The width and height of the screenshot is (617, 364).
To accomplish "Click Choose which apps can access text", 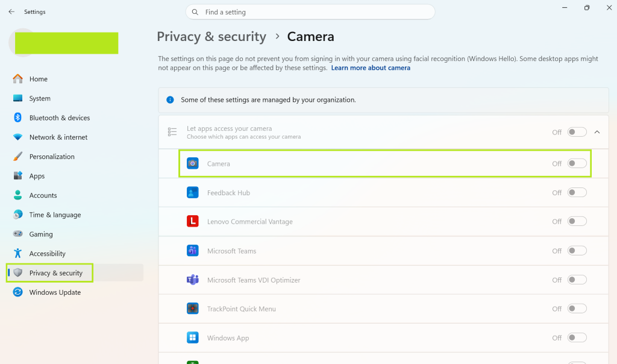I will 243,137.
